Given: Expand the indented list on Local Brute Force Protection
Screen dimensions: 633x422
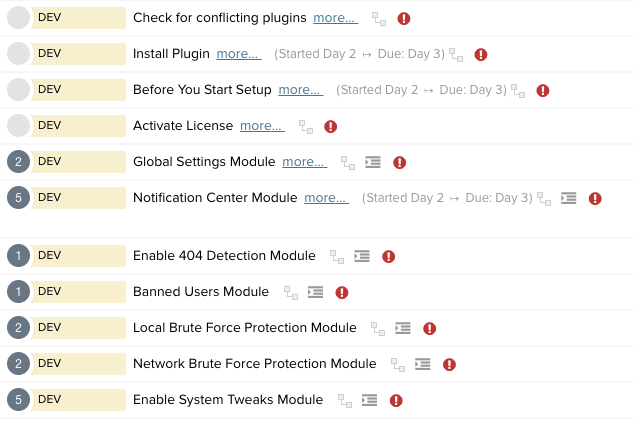Looking at the screenshot, I should [403, 329].
